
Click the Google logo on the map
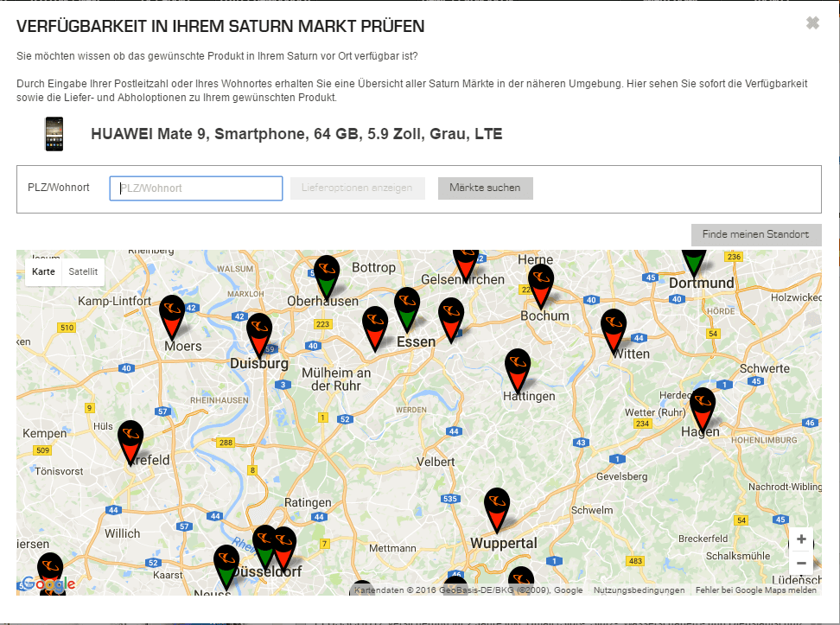click(x=48, y=584)
